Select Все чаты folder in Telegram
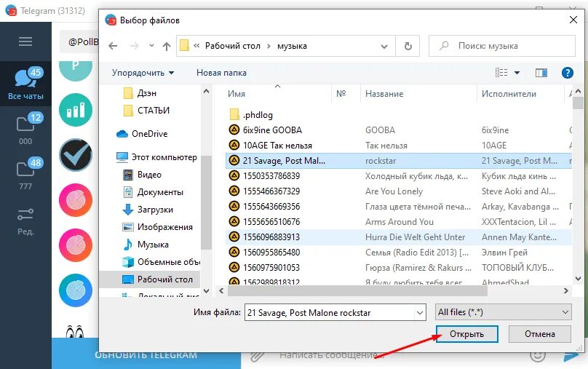This screenshot has height=369, width=588. 26,84
